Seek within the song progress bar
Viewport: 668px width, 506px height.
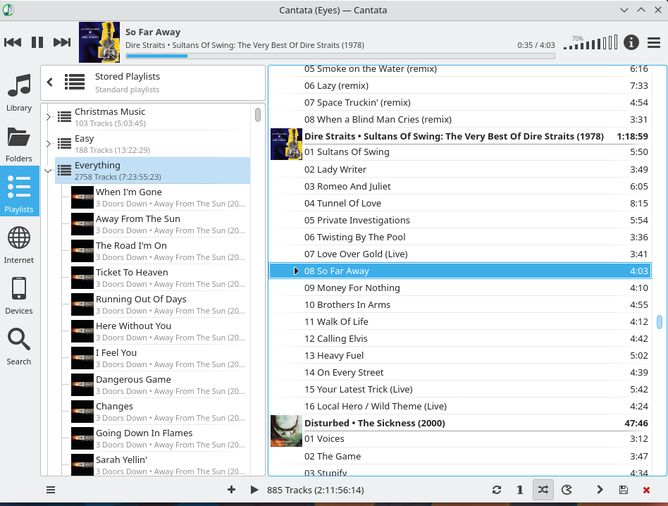(340, 56)
